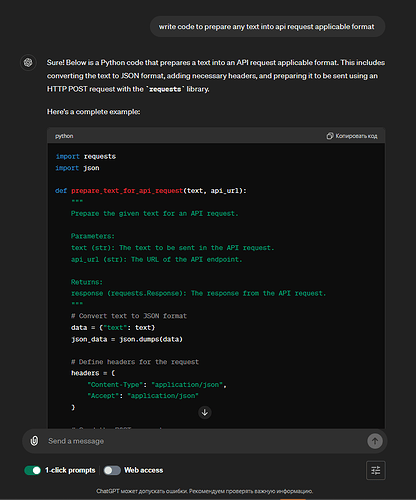Click the "import requests" code line
The image size is (416, 500).
point(86,156)
